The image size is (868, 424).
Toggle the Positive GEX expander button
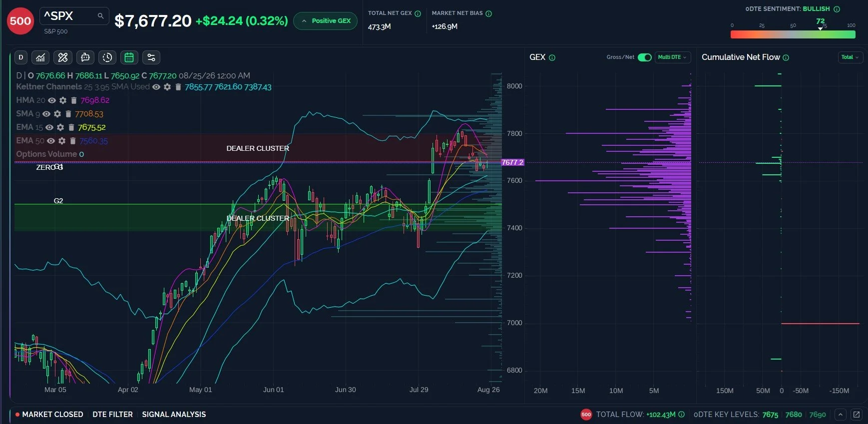click(326, 21)
